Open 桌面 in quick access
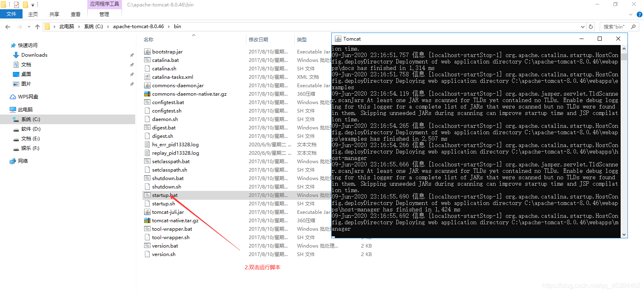644x293 pixels. pyautogui.click(x=26, y=74)
